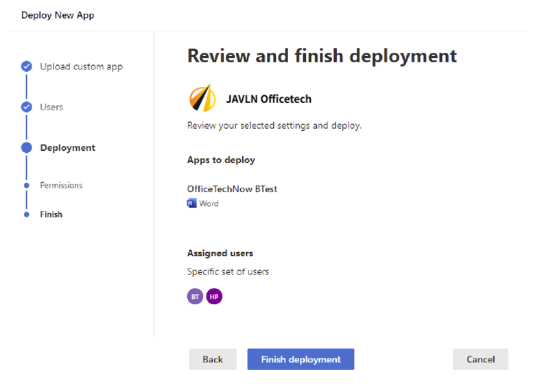Click the Finish deployment button
Viewport: 542px width, 392px height.
pos(301,359)
